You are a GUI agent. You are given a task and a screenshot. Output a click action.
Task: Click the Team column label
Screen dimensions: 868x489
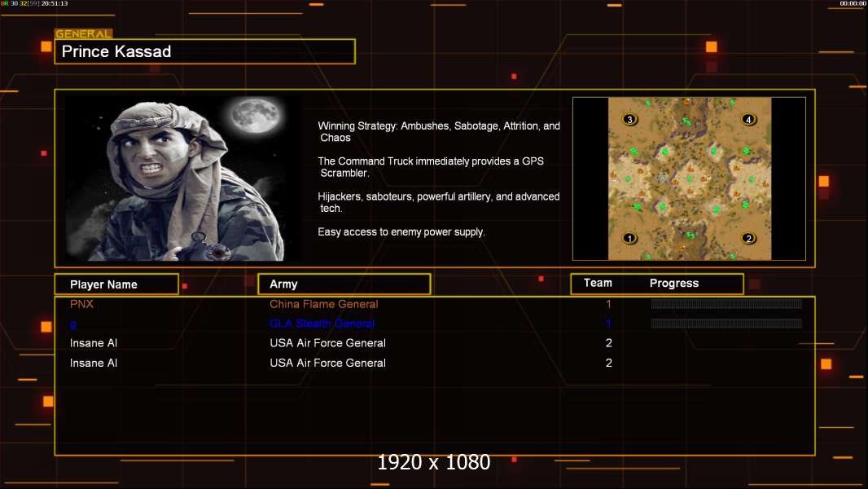click(x=598, y=283)
